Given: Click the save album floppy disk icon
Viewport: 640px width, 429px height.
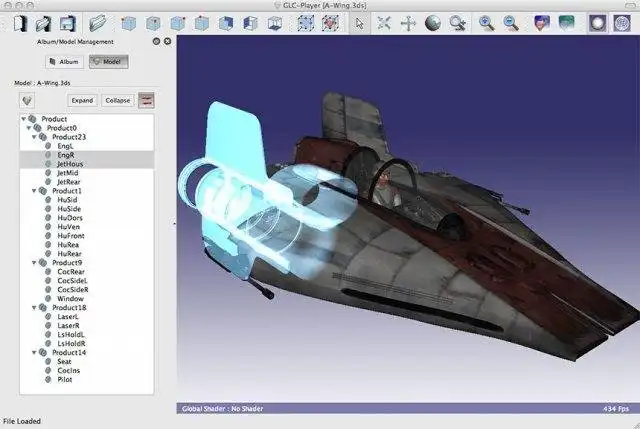Looking at the screenshot, I should [67, 22].
